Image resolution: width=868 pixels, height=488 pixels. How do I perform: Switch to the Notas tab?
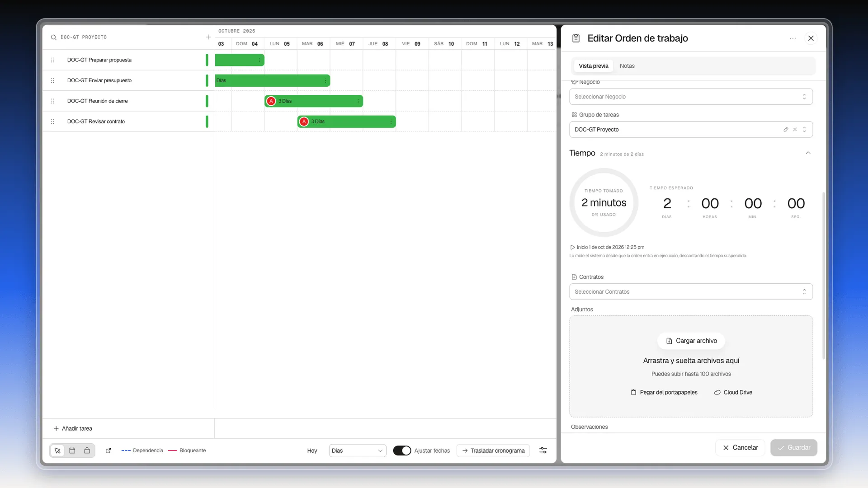(x=627, y=66)
